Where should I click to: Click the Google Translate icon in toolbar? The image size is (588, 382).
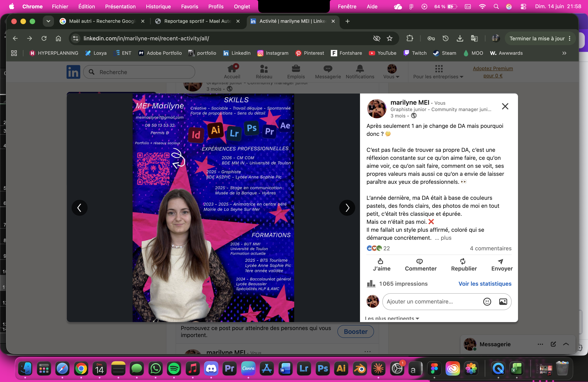click(474, 38)
